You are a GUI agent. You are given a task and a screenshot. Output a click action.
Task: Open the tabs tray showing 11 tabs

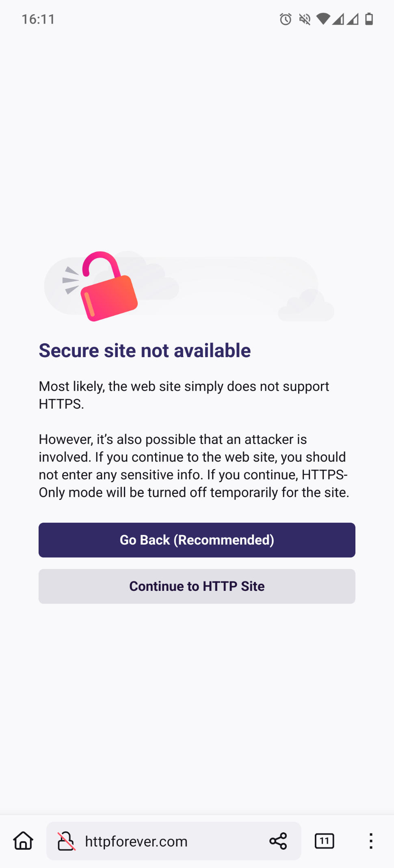[x=325, y=841]
